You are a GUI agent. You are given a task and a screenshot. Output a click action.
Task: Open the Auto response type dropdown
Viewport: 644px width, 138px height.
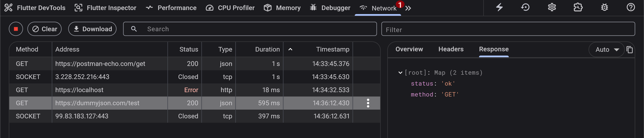[x=607, y=50]
